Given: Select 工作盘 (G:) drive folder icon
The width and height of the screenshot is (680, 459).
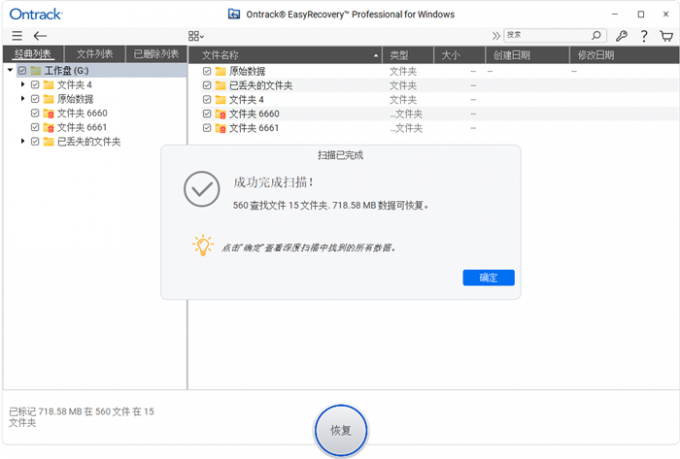Looking at the screenshot, I should pos(36,70).
